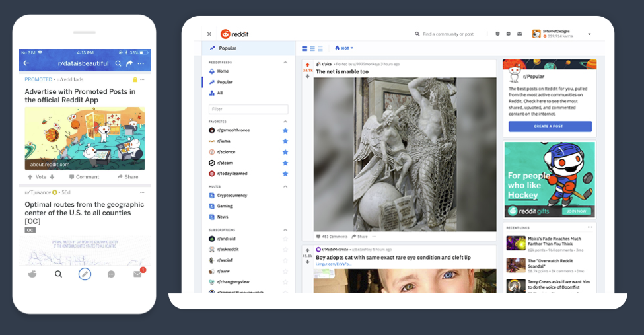Viewport: 644px width, 335px height.
Task: Favorite r/android with its star
Action: 285,239
